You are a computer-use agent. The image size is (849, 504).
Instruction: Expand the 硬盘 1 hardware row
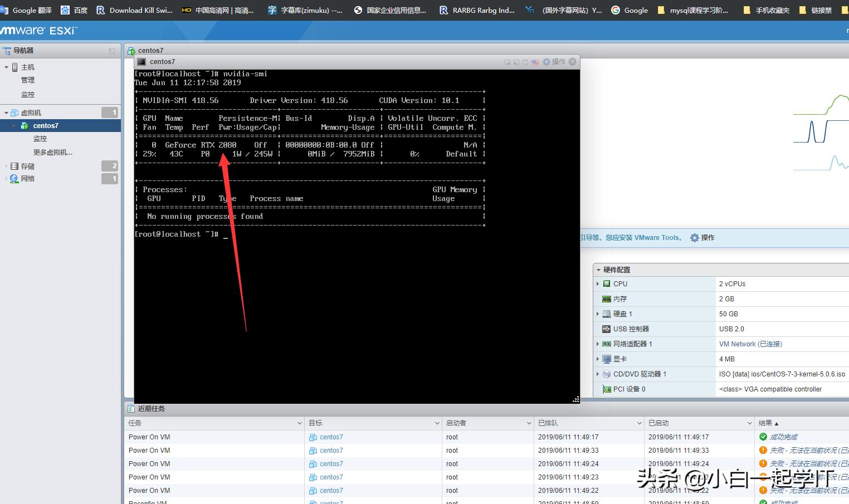coord(598,314)
